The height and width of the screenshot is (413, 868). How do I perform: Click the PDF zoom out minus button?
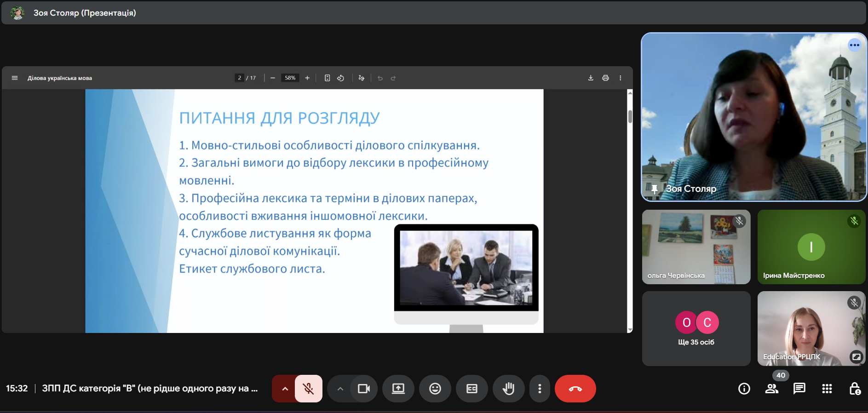pyautogui.click(x=273, y=78)
